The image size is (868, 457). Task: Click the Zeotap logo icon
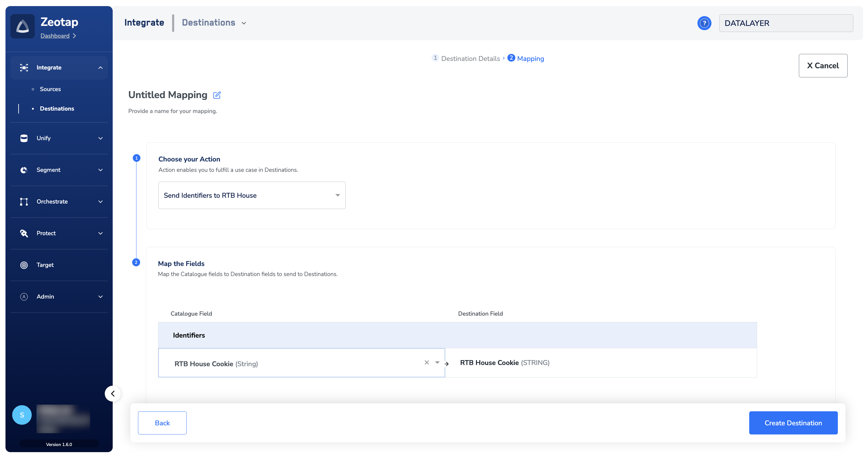point(22,26)
